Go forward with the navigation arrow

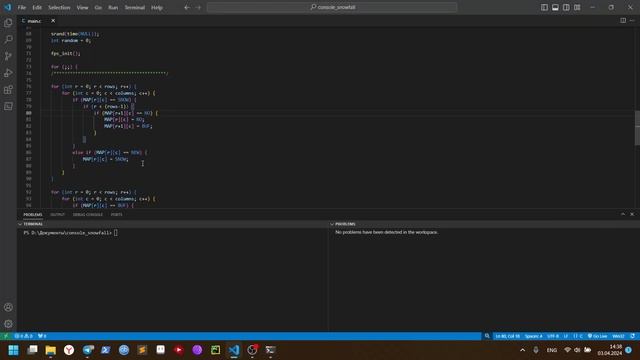click(x=198, y=7)
